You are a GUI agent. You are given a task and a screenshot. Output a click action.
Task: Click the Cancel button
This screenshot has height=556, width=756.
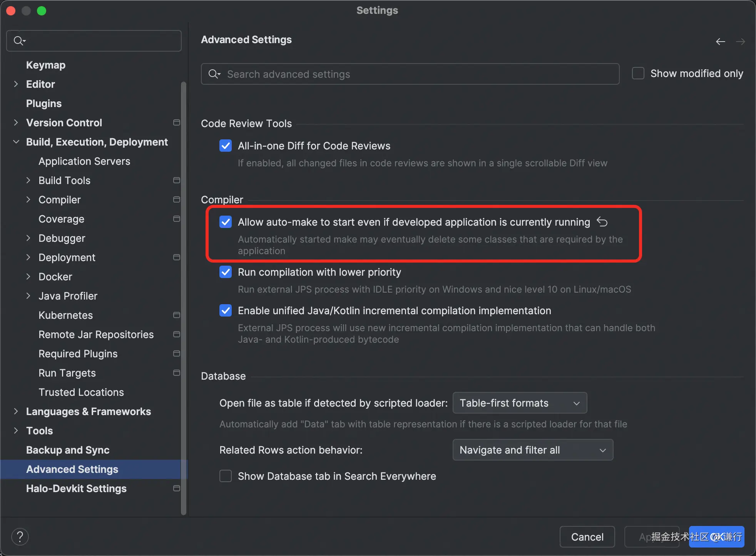587,536
